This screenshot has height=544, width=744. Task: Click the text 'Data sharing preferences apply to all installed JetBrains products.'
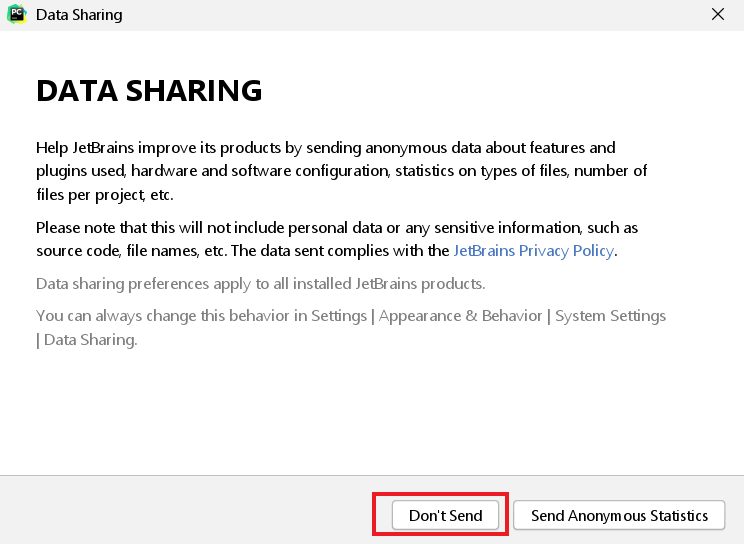tap(260, 284)
